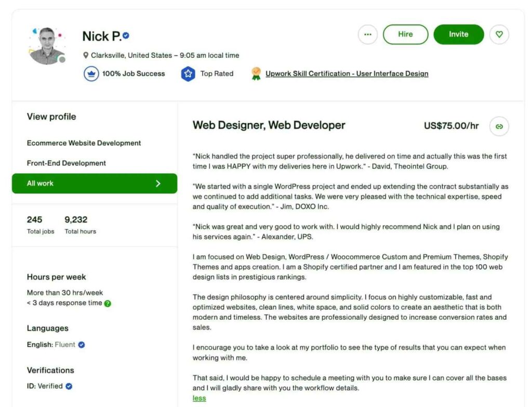Open the Upwork Skill Certification link
This screenshot has width=532, height=407.
tap(347, 73)
